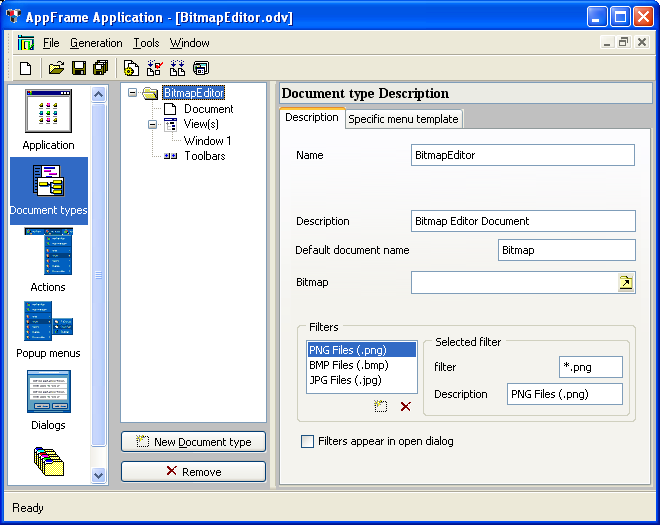Switch to the Description tab
The width and height of the screenshot is (660, 525).
click(312, 117)
